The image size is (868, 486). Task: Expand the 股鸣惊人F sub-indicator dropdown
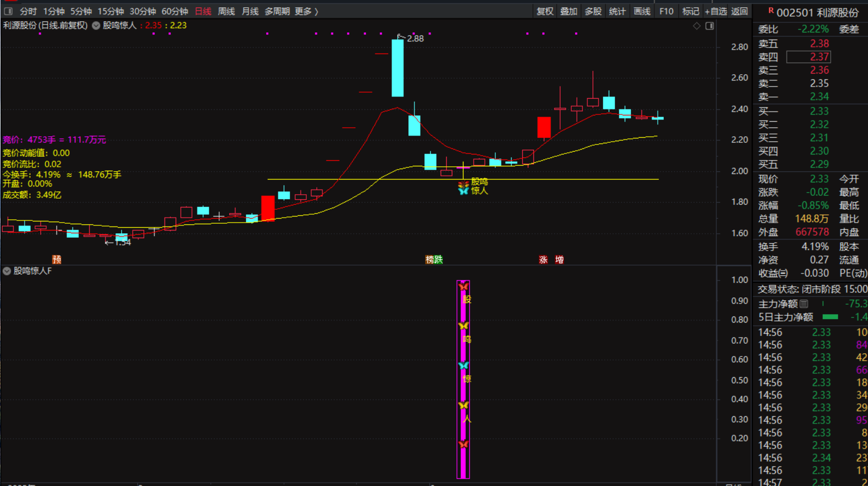[7, 271]
